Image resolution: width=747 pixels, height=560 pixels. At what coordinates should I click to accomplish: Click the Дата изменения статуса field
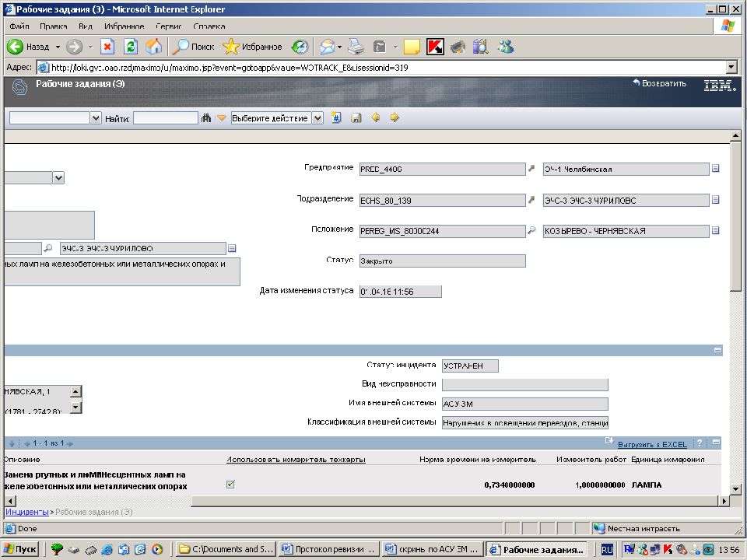click(x=400, y=292)
